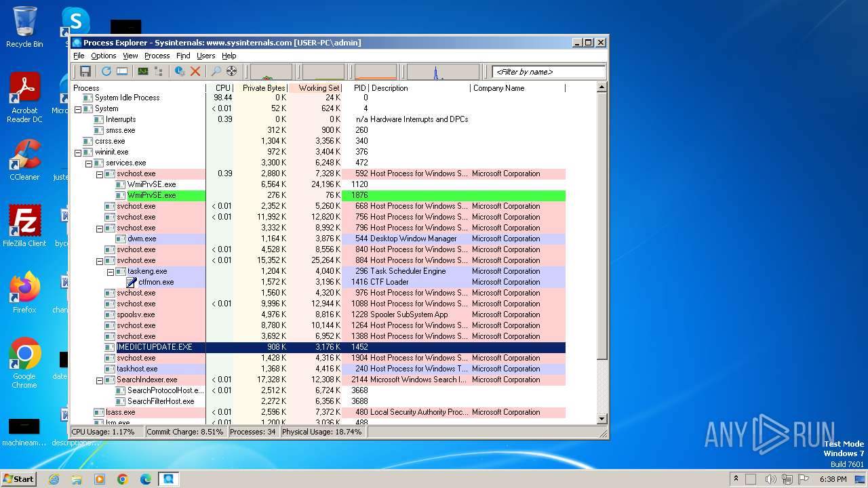This screenshot has height=488, width=868.
Task: Click the vertical scrollbar up arrow
Action: (x=601, y=87)
